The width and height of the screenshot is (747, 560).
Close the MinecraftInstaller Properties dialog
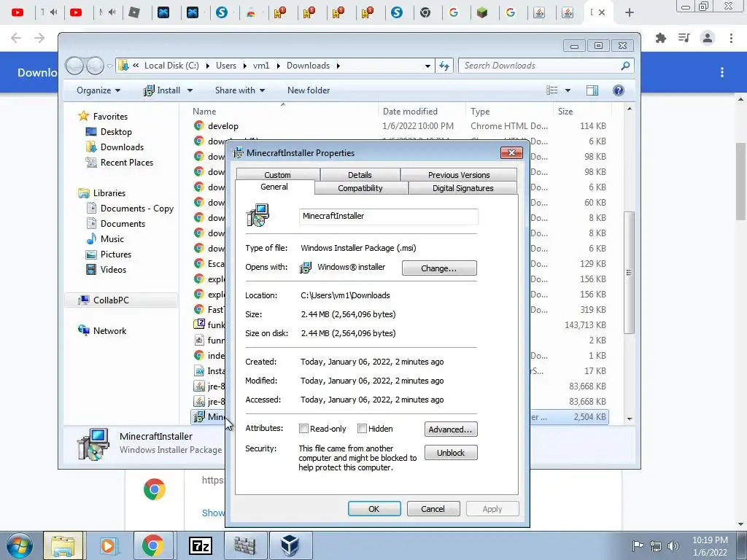pos(511,153)
